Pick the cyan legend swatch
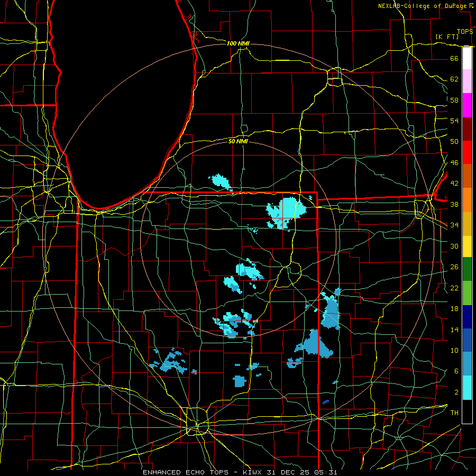Viewport: 476px width, 476px height. click(x=467, y=387)
